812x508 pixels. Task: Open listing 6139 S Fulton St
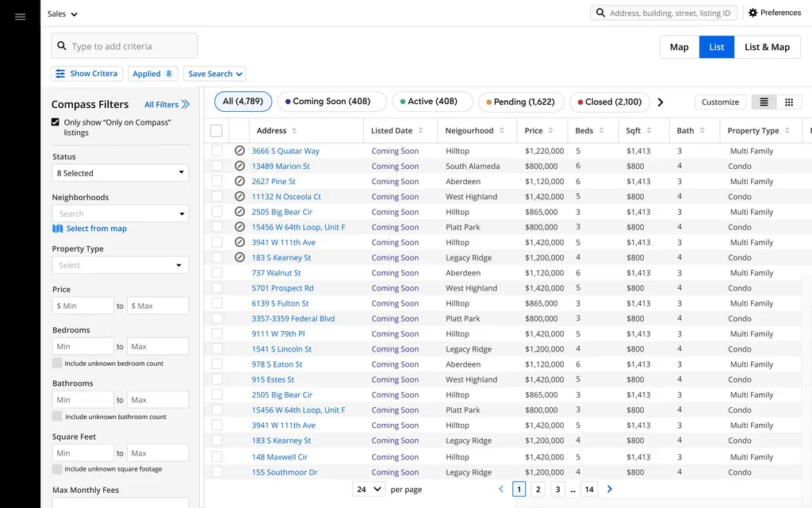(x=280, y=303)
